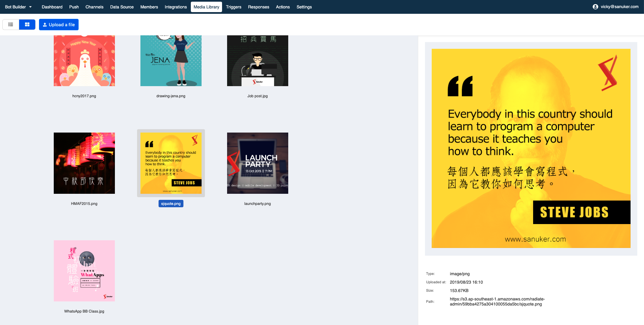Go to the Push tab
This screenshot has width=644, height=325.
click(x=74, y=7)
